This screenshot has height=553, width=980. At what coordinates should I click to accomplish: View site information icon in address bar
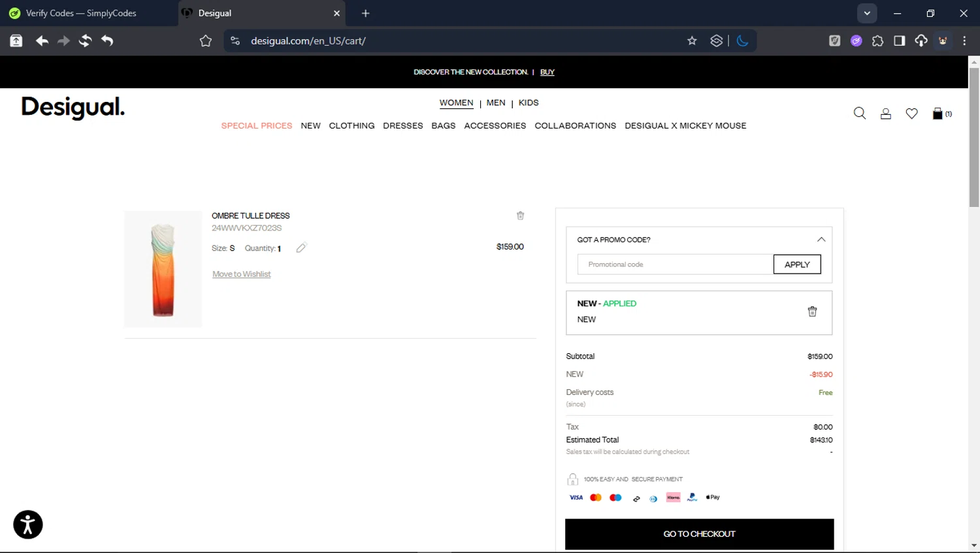[235, 40]
